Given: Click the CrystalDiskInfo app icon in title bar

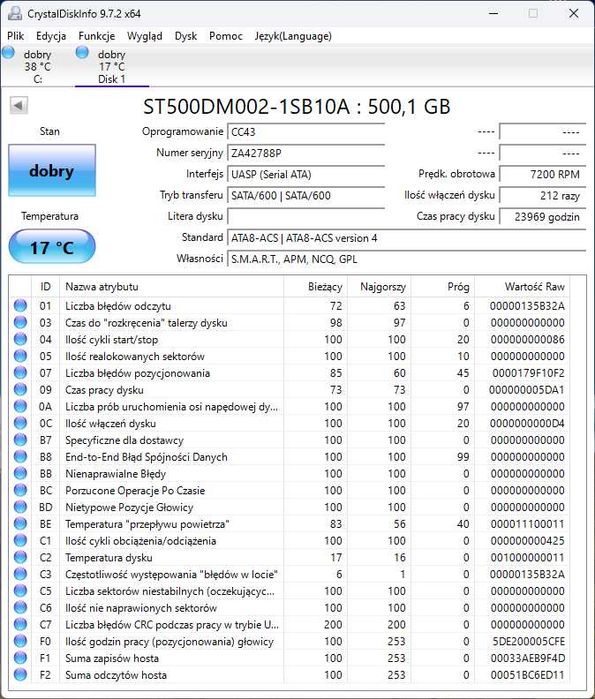Looking at the screenshot, I should 15,13.
